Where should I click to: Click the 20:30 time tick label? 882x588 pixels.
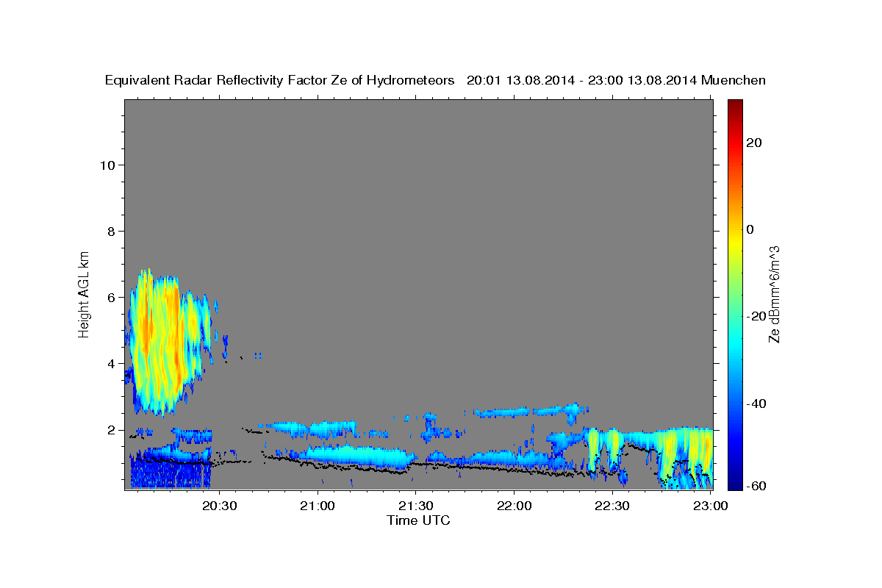point(220,506)
